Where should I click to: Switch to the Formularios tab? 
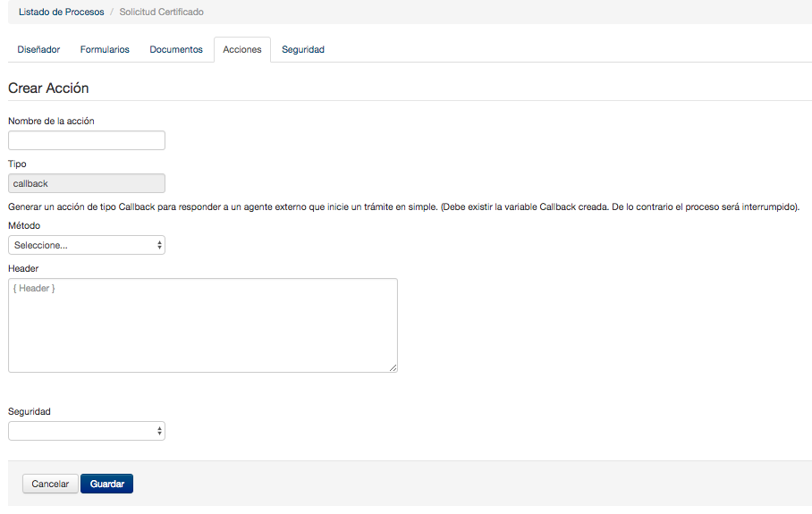click(105, 50)
